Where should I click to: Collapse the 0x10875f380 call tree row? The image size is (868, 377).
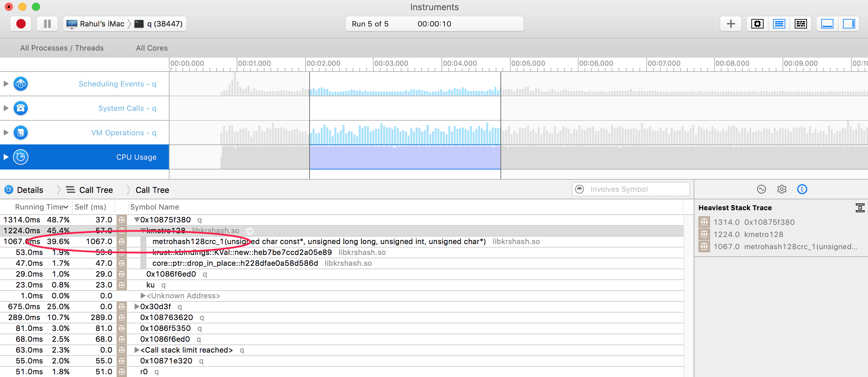coord(137,220)
